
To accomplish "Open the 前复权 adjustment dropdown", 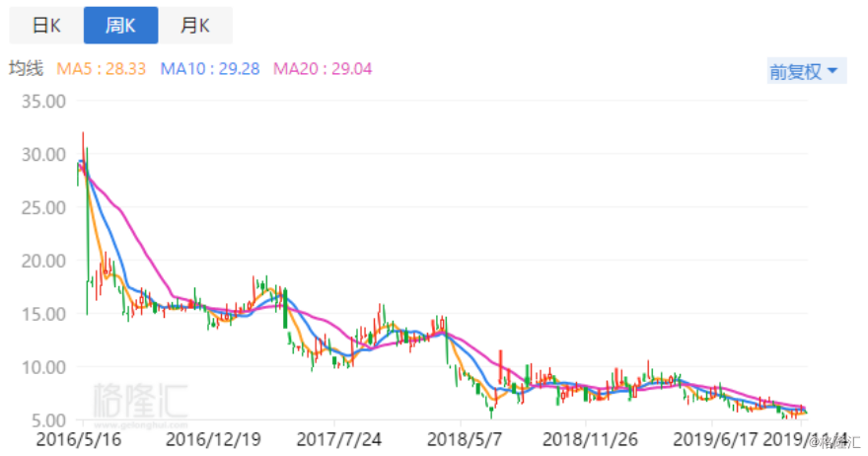I will pos(806,71).
